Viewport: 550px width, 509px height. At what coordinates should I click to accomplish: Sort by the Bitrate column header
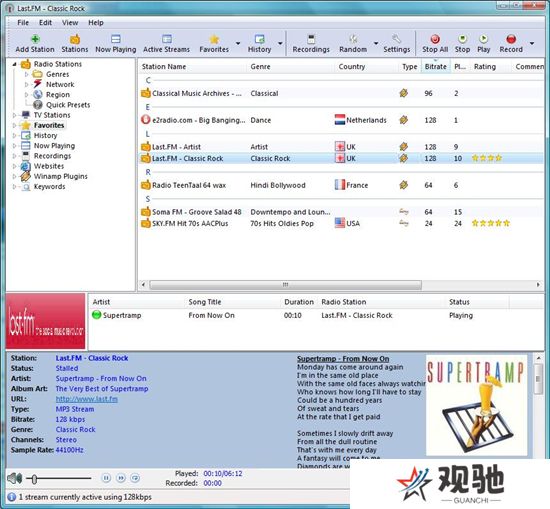[436, 67]
